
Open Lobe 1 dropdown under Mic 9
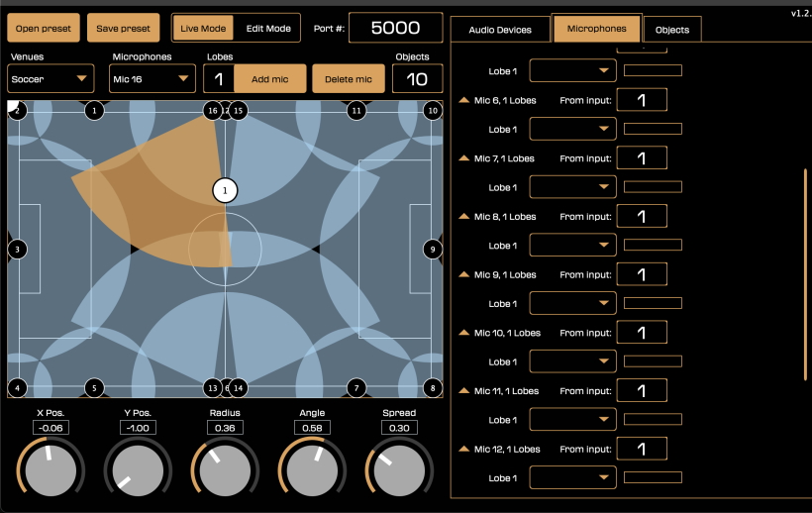[x=572, y=303]
